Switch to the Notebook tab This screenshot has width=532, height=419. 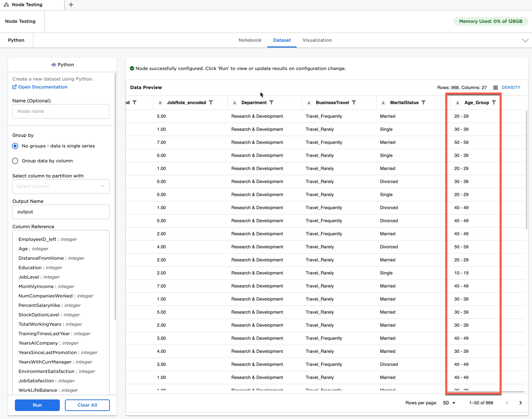(250, 40)
